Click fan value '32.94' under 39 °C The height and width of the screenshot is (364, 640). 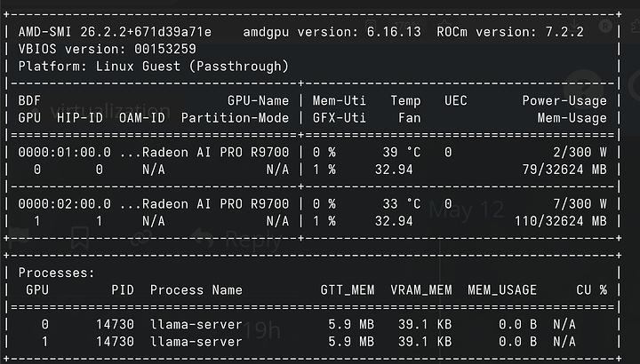pos(394,170)
